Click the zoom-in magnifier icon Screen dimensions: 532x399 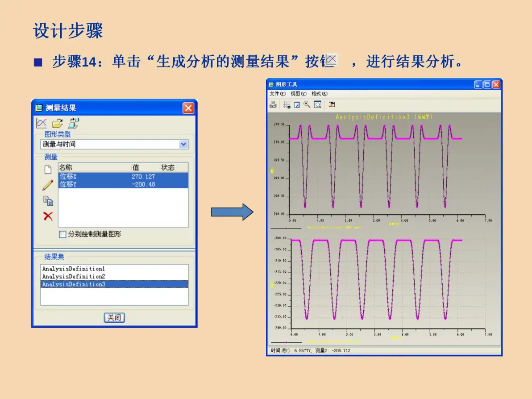pos(307,105)
